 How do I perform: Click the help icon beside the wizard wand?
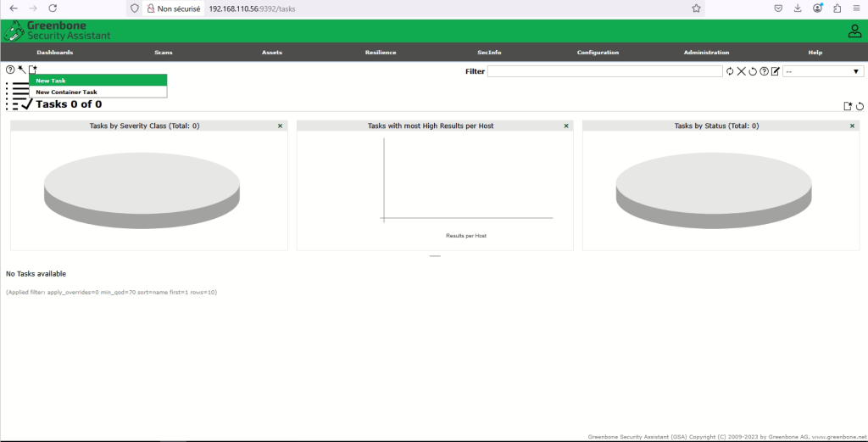point(10,70)
